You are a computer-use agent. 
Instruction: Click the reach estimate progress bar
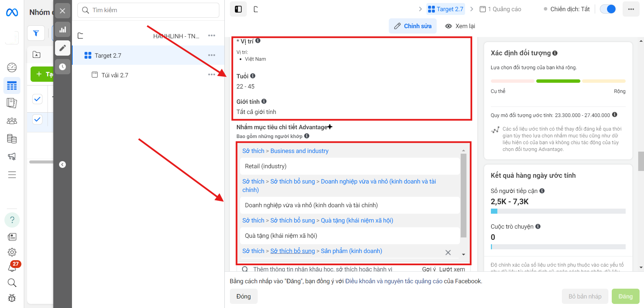[x=558, y=211]
